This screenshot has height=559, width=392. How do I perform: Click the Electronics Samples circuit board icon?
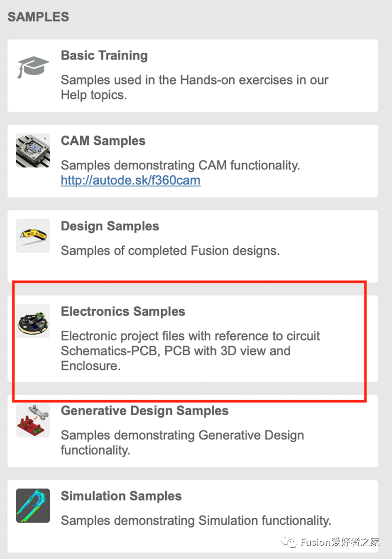tap(33, 321)
